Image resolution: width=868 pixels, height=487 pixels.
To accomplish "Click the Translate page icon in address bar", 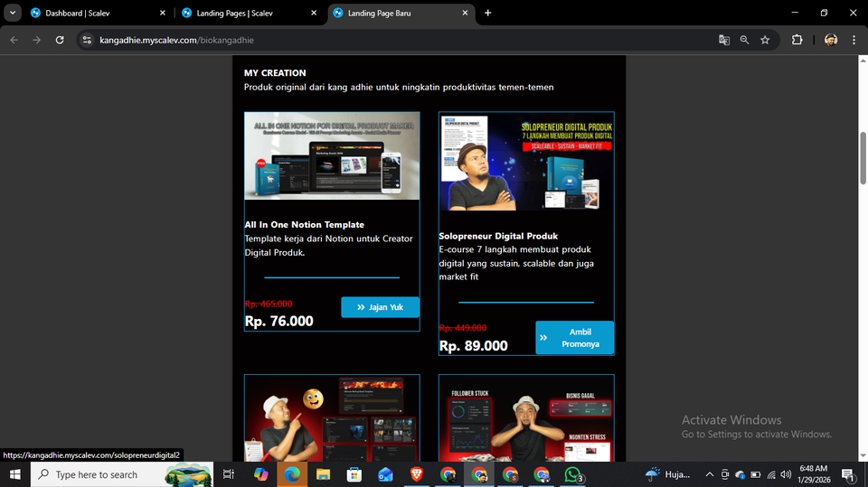I will tap(723, 40).
